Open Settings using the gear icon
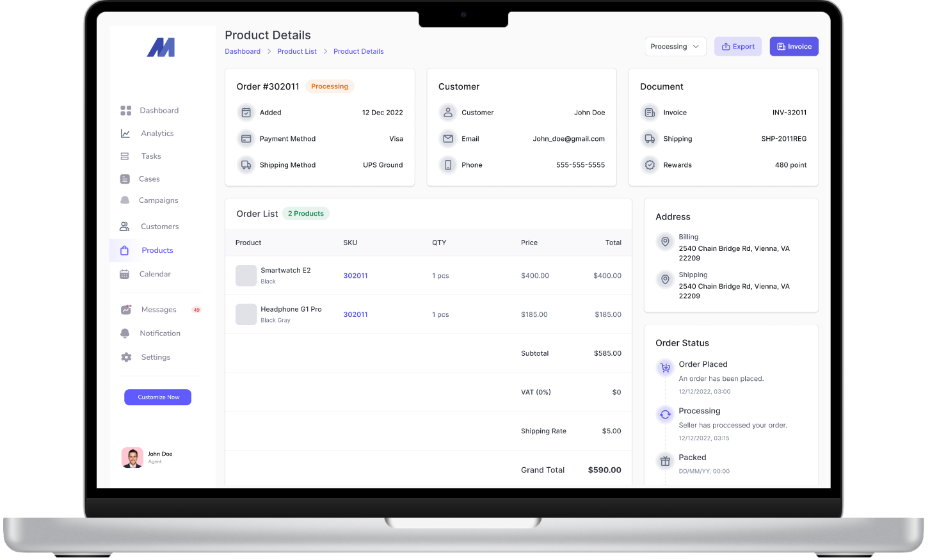The image size is (930, 560). pyautogui.click(x=126, y=357)
